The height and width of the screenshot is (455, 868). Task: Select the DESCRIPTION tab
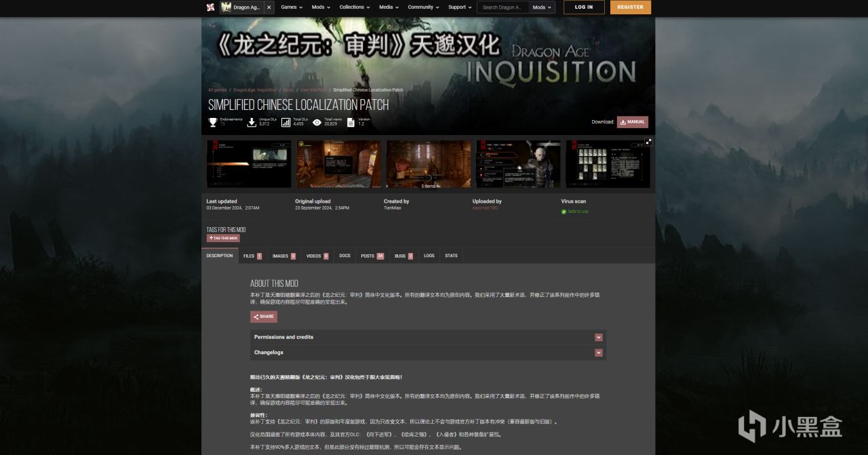[220, 256]
